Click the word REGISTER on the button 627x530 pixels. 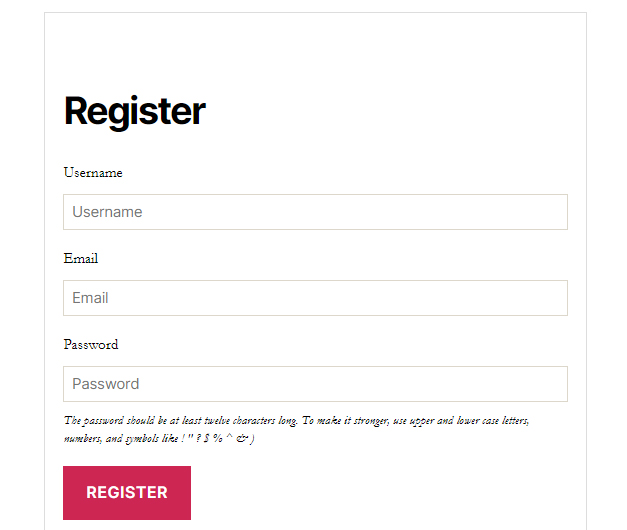(127, 492)
